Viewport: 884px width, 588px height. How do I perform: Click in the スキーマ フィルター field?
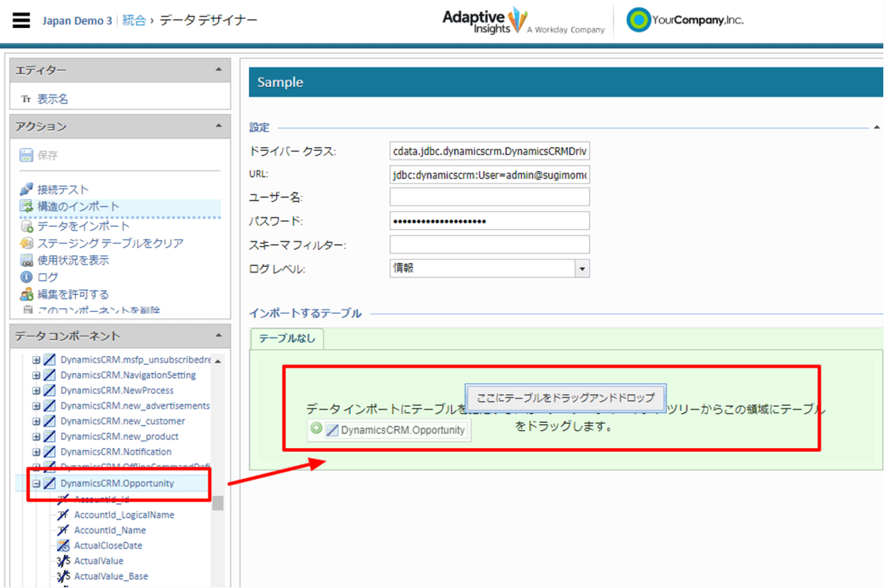490,245
